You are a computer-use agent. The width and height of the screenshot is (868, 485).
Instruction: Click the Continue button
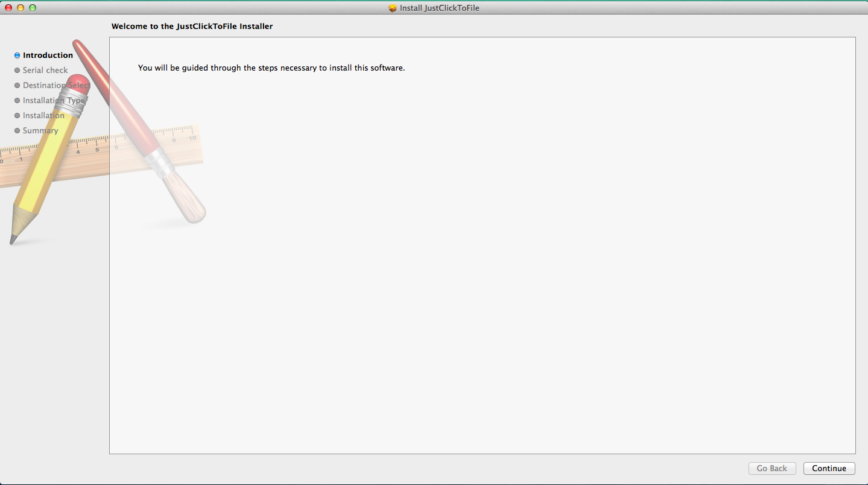point(829,468)
